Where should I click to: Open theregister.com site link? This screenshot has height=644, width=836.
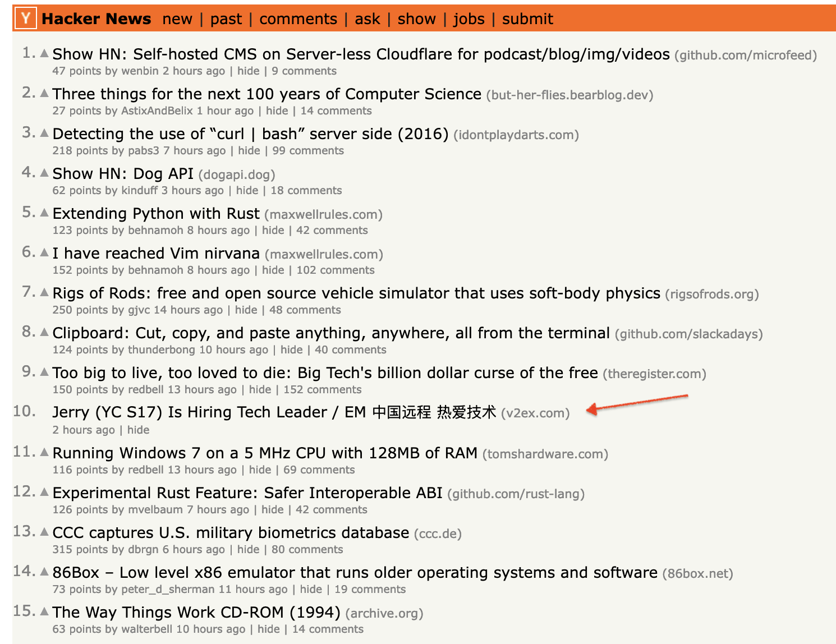(x=654, y=374)
